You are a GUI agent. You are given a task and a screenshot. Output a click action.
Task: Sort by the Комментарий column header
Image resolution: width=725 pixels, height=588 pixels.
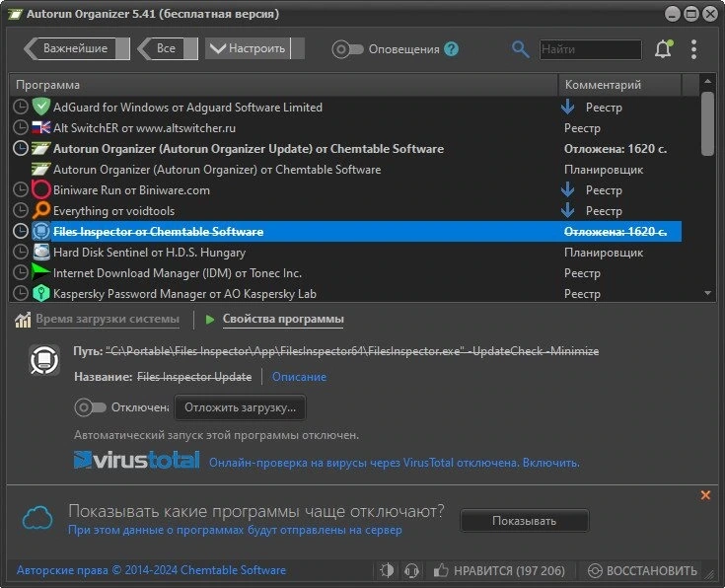(x=619, y=85)
